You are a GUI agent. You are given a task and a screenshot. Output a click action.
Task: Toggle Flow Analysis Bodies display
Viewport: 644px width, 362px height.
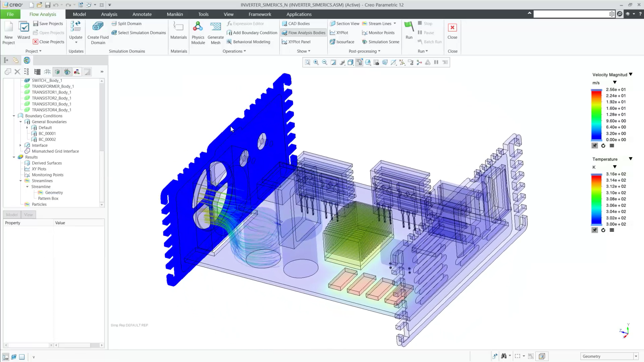pyautogui.click(x=304, y=33)
